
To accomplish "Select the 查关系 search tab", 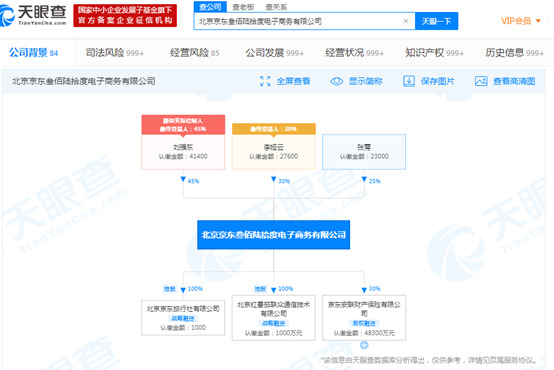I will [276, 7].
